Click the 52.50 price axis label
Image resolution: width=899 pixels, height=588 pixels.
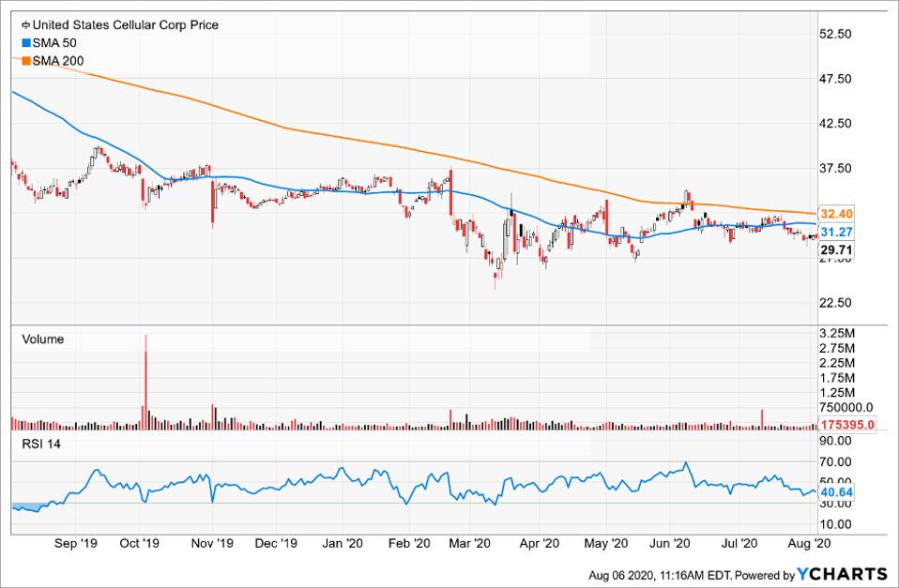(x=835, y=35)
